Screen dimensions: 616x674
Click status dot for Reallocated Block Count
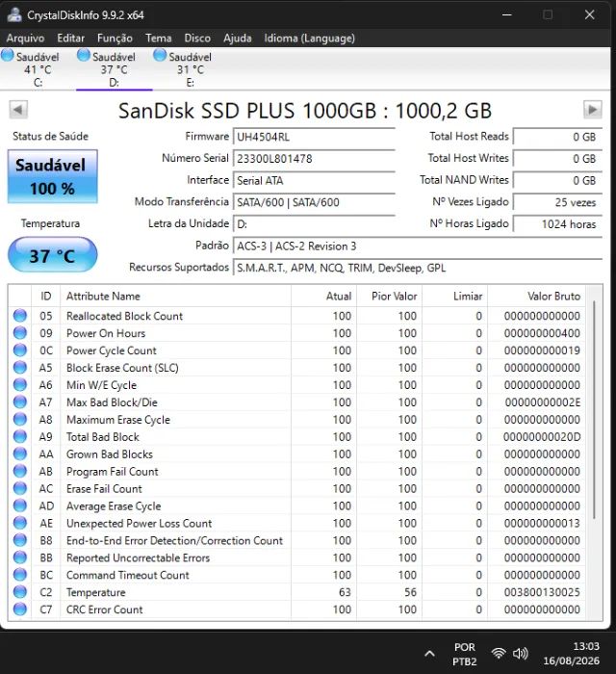point(20,316)
